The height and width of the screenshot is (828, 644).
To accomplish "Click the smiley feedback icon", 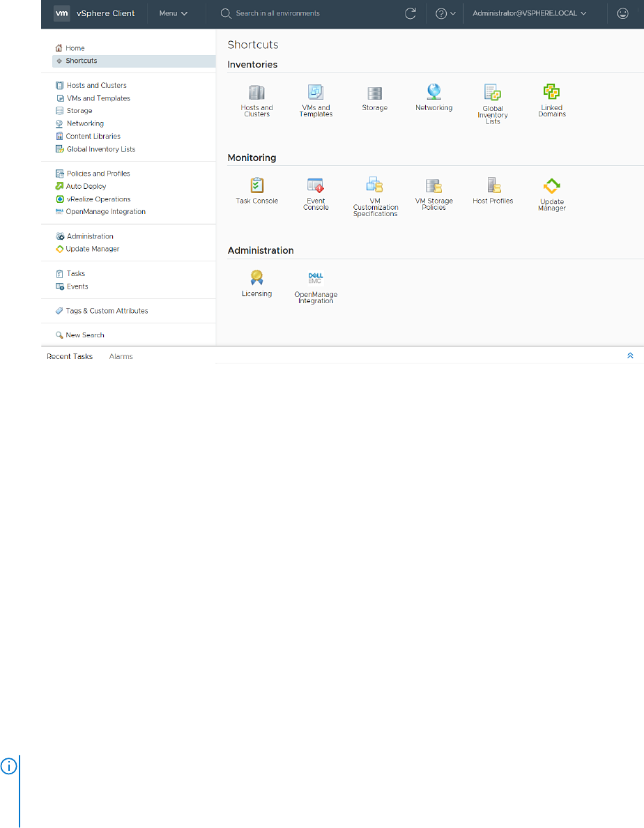I will point(623,13).
